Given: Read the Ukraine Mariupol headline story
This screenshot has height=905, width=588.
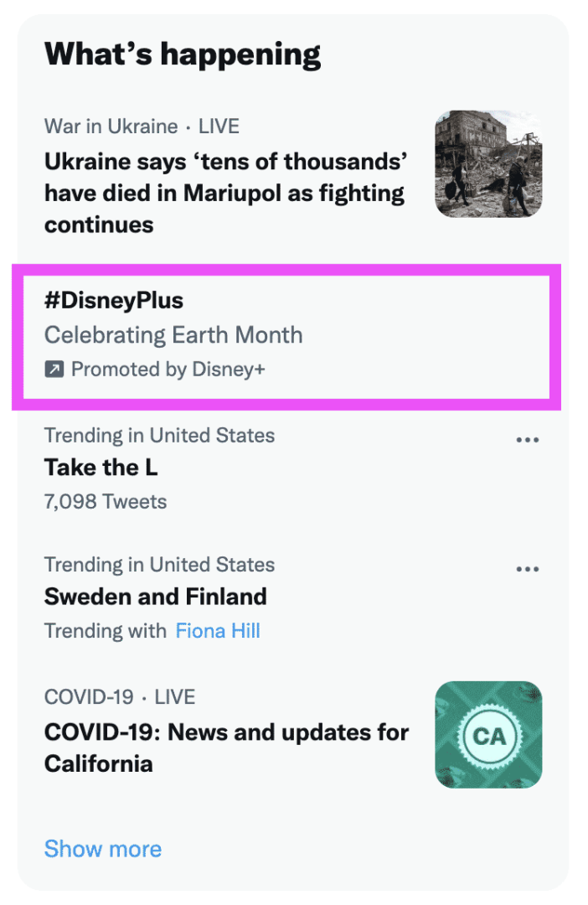Looking at the screenshot, I should [x=224, y=193].
